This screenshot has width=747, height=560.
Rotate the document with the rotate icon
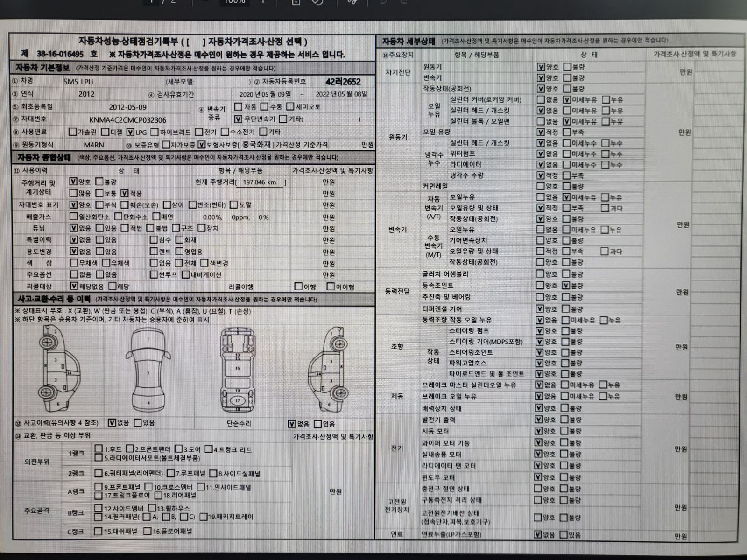click(317, 2)
